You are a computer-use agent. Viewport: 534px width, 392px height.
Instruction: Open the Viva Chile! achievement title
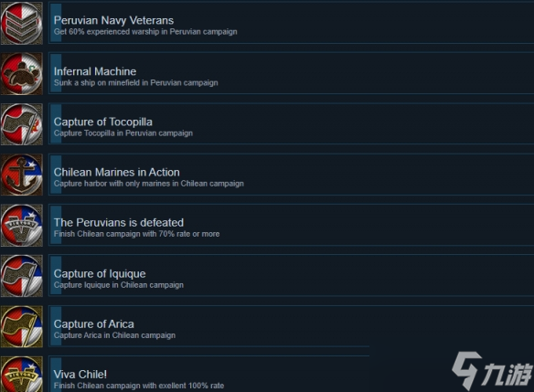point(80,375)
